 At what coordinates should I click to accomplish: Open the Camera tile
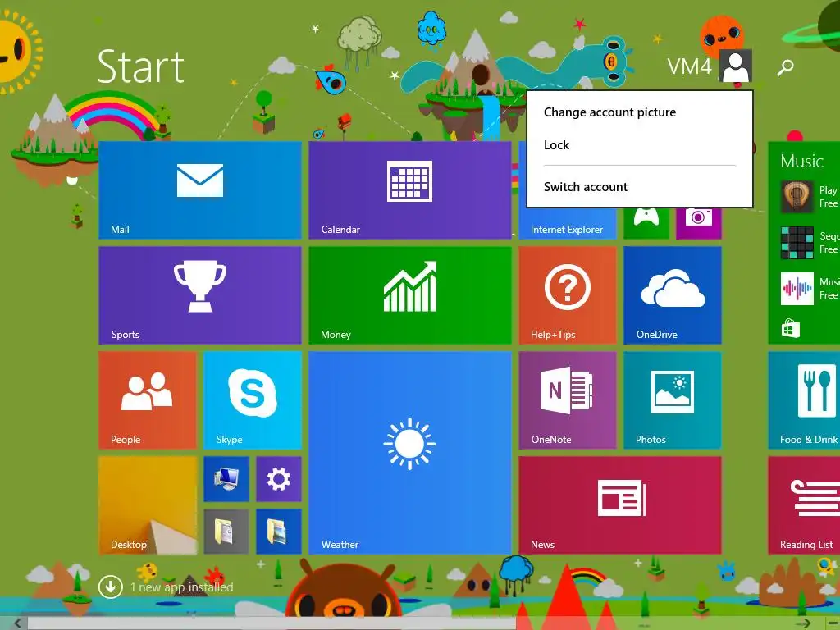699,223
